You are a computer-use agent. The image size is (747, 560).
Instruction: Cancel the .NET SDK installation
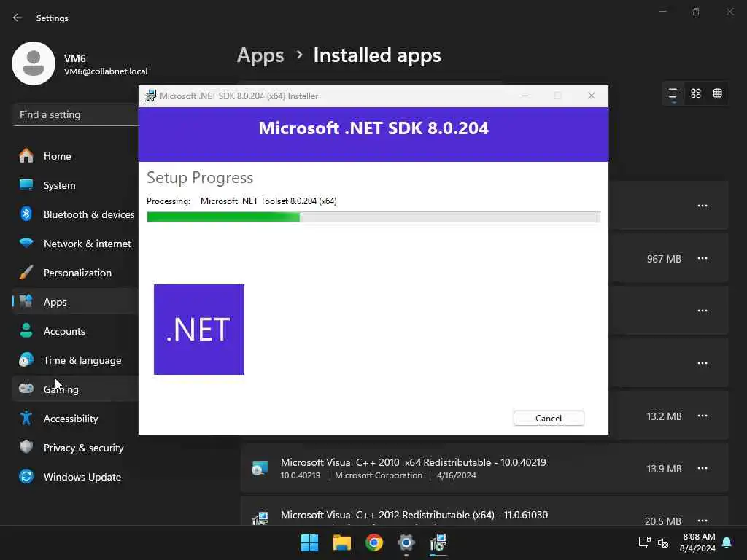click(549, 418)
